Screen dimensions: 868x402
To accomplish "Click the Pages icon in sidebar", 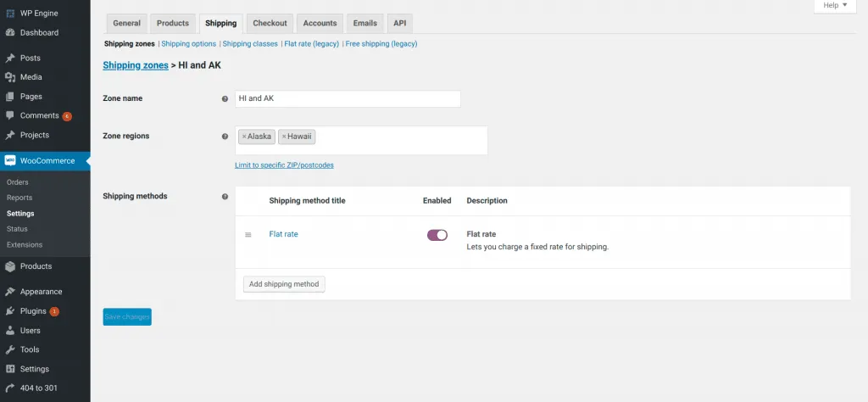I will [10, 97].
